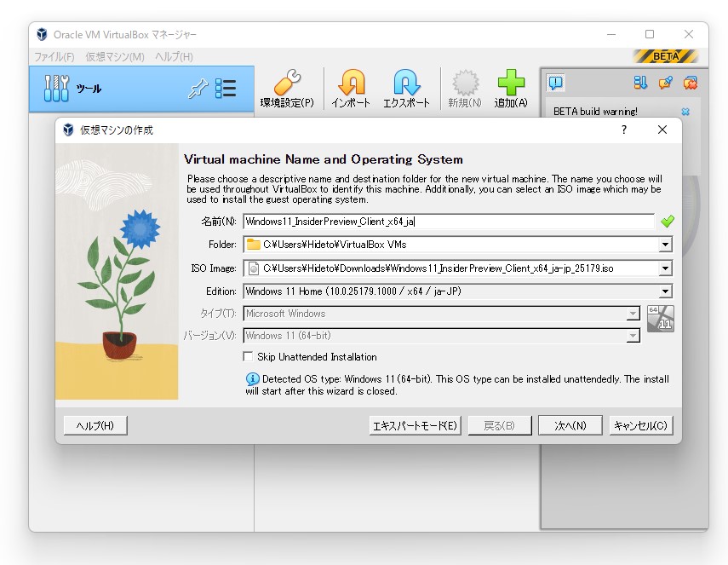
Task: Click the wizard dialog question mark help
Action: (x=624, y=130)
